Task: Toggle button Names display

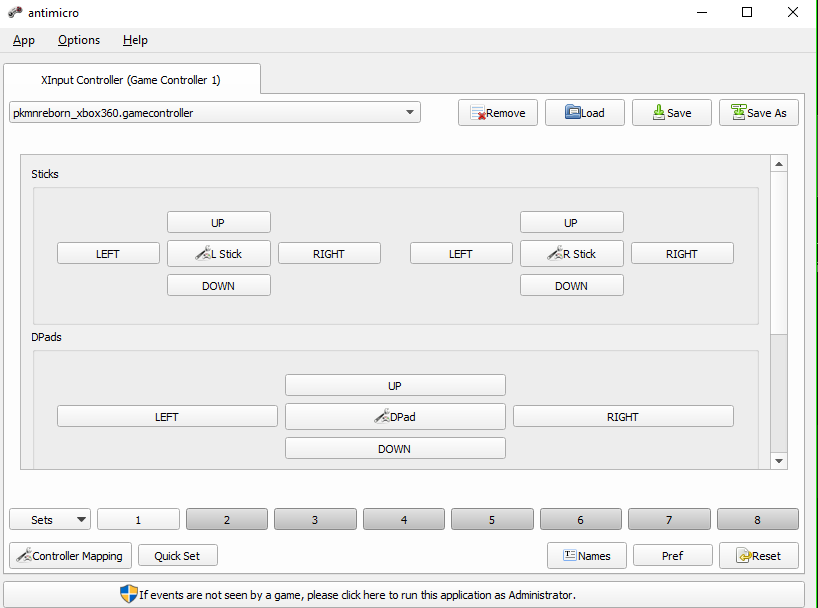Action: (586, 556)
